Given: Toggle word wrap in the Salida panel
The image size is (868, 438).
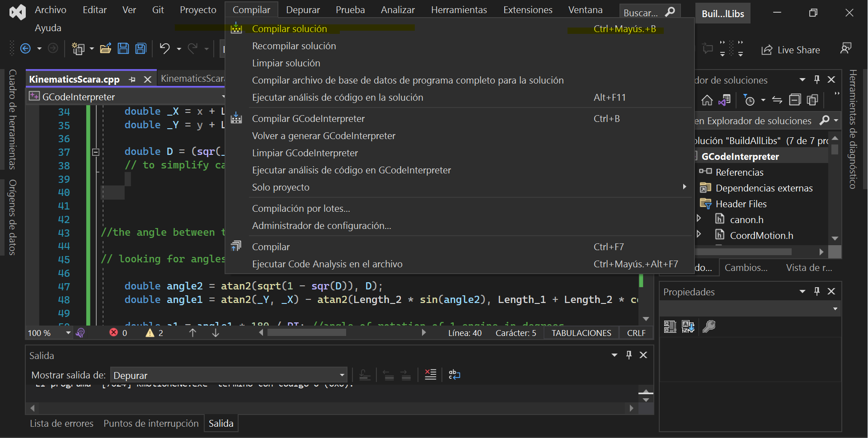Looking at the screenshot, I should pyautogui.click(x=454, y=375).
